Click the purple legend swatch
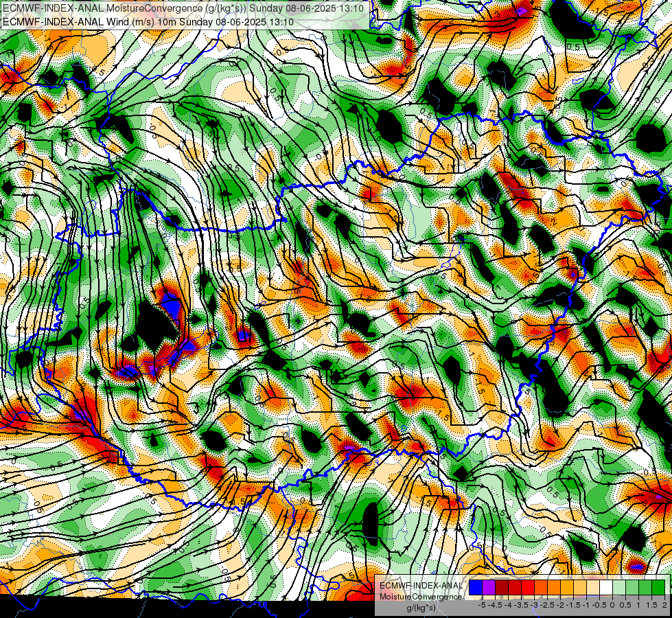The width and height of the screenshot is (672, 618). (489, 588)
